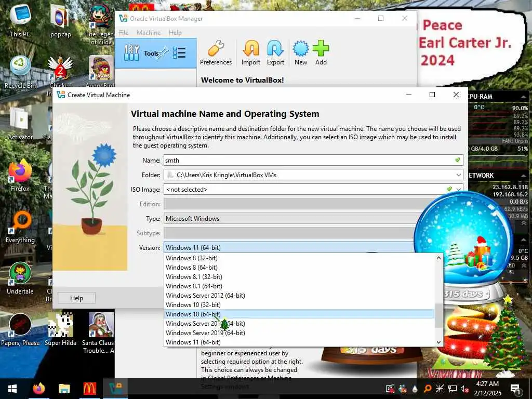Open Firefox from the taskbar
The width and height of the screenshot is (532, 399).
tap(38, 389)
